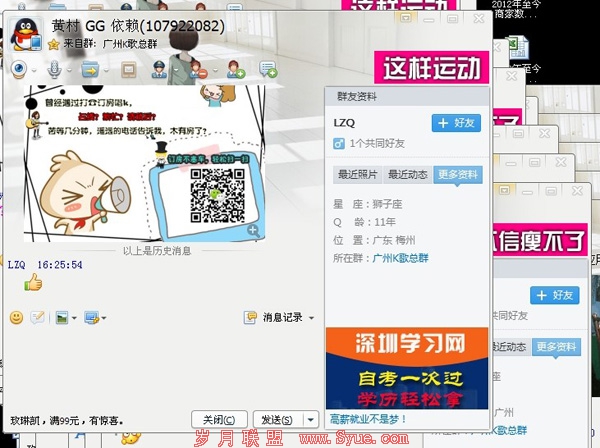Open the Excel file icon on desktop

(x=517, y=47)
